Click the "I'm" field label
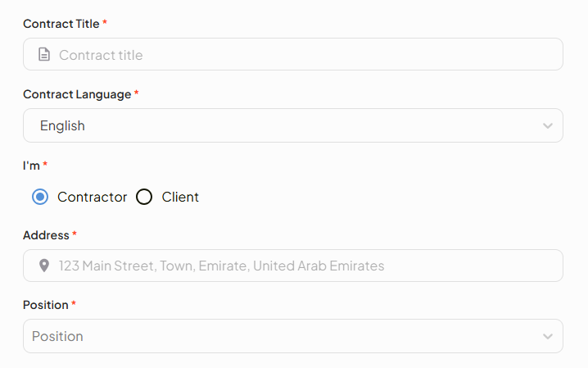 tap(31, 165)
